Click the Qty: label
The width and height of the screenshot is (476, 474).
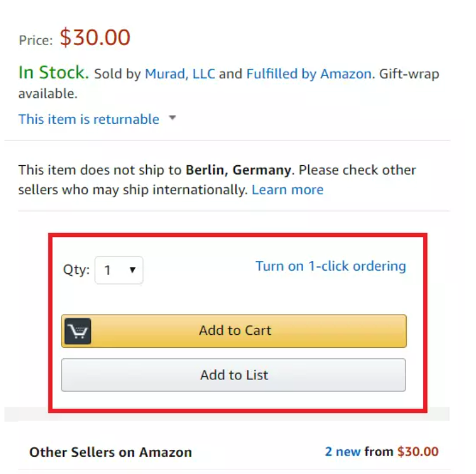(76, 270)
